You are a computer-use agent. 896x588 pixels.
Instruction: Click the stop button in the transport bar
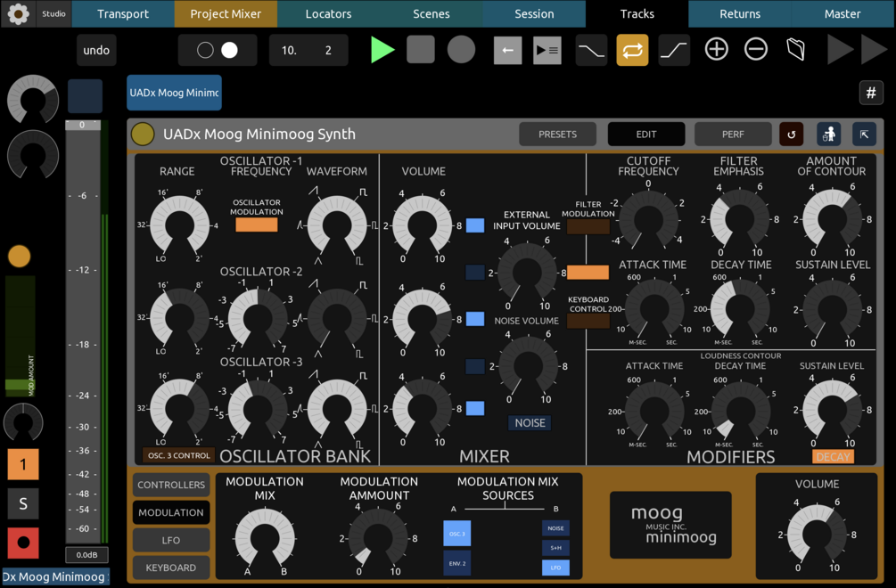pyautogui.click(x=421, y=50)
